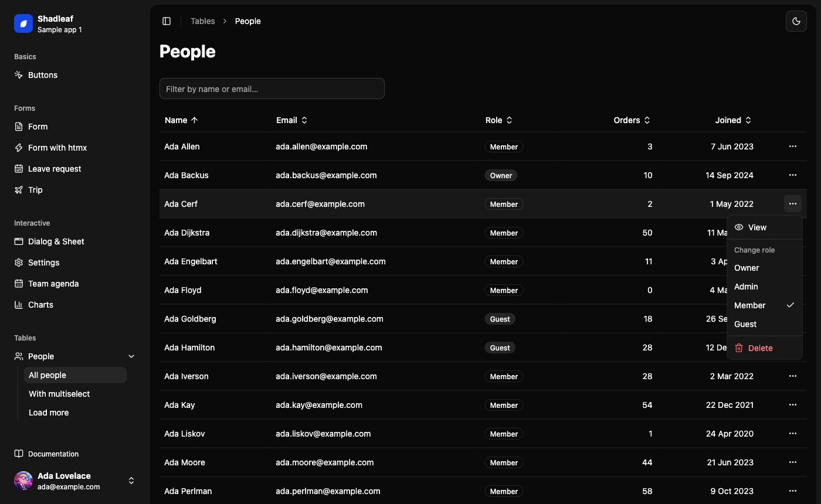This screenshot has height=504, width=821.
Task: Change role to Guest
Action: pyautogui.click(x=765, y=324)
